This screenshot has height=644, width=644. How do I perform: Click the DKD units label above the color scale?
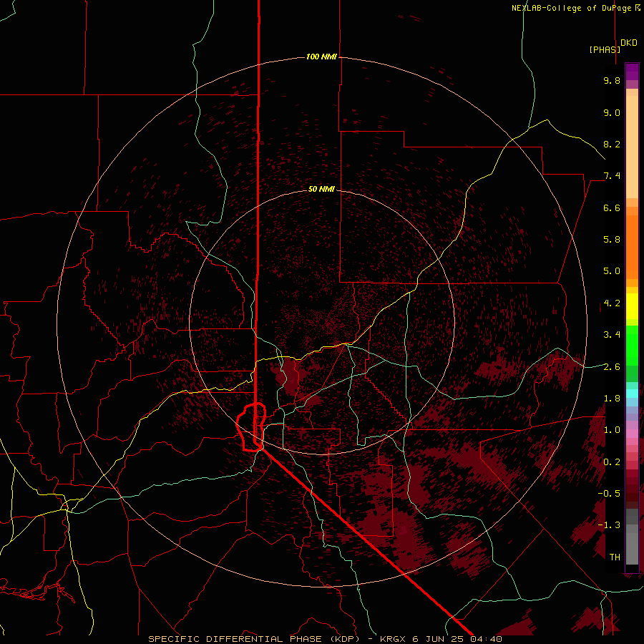[629, 42]
